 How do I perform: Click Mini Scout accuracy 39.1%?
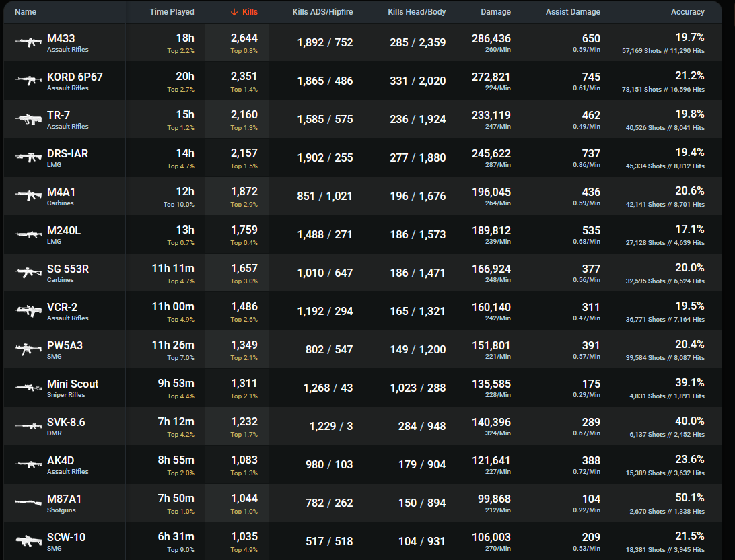coord(689,383)
